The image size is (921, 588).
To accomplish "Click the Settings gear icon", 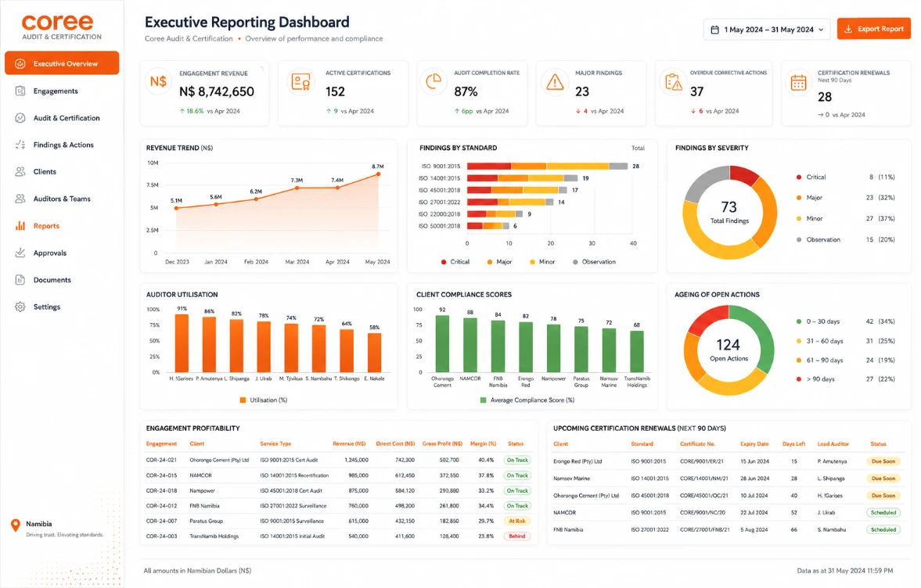I will coord(20,307).
